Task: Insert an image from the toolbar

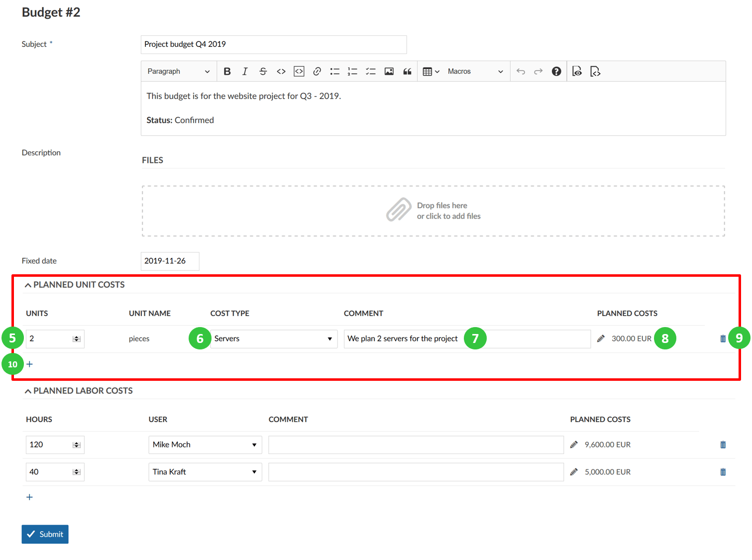Action: coord(389,72)
